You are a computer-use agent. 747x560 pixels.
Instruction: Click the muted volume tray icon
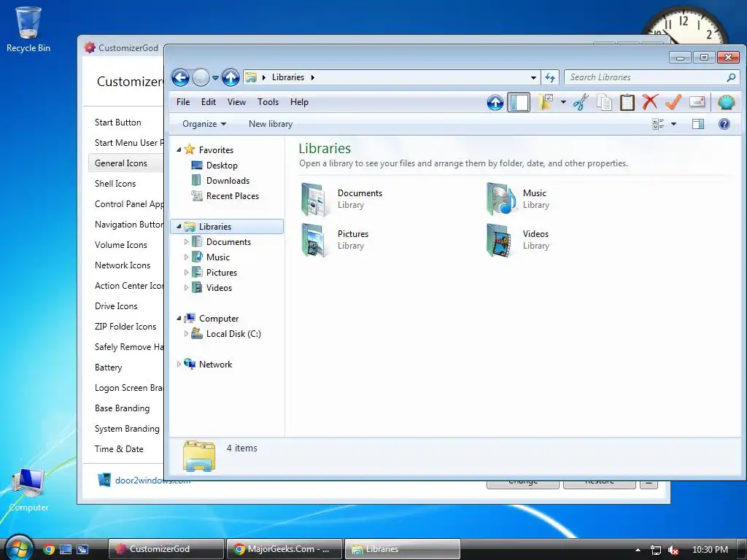[x=673, y=550]
